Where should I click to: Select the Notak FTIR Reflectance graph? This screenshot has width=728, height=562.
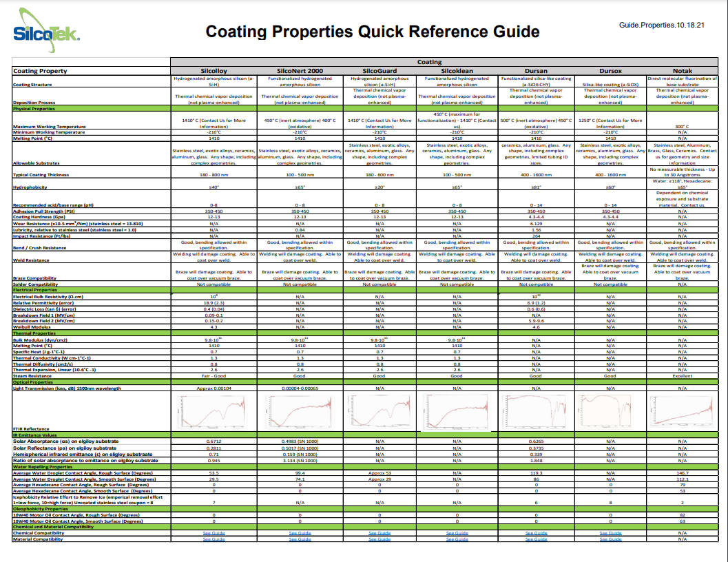click(x=682, y=412)
